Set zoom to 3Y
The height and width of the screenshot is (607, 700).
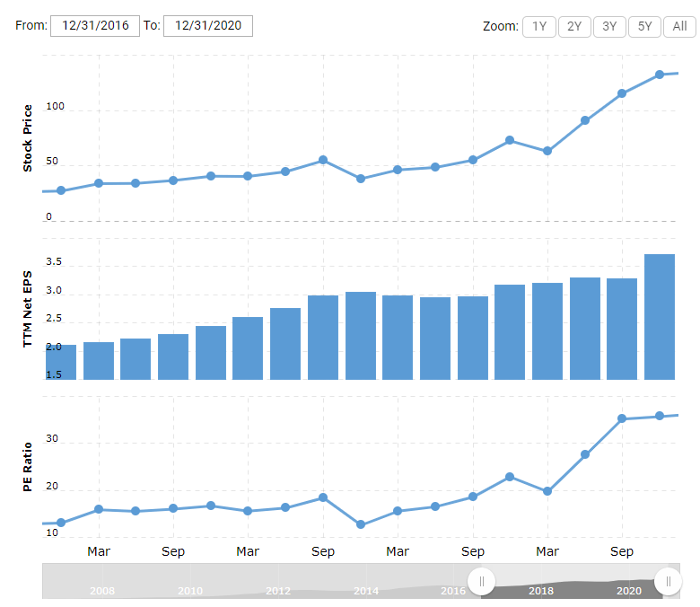[609, 26]
